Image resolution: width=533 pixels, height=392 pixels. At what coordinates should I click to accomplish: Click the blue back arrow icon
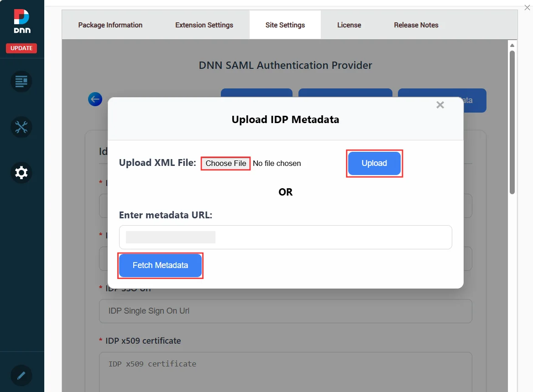click(x=95, y=99)
